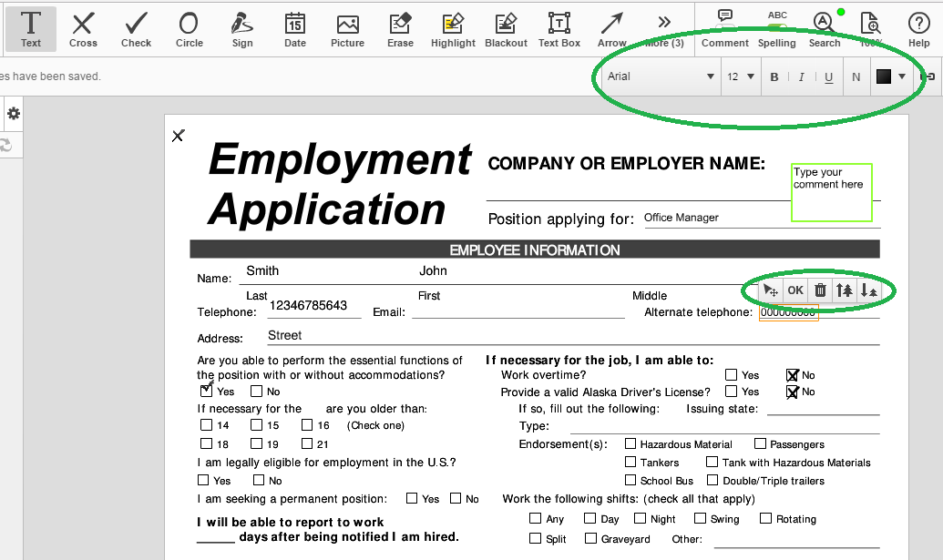The height and width of the screenshot is (560, 943).
Task: Check No for legally eligible for employment
Action: (259, 480)
